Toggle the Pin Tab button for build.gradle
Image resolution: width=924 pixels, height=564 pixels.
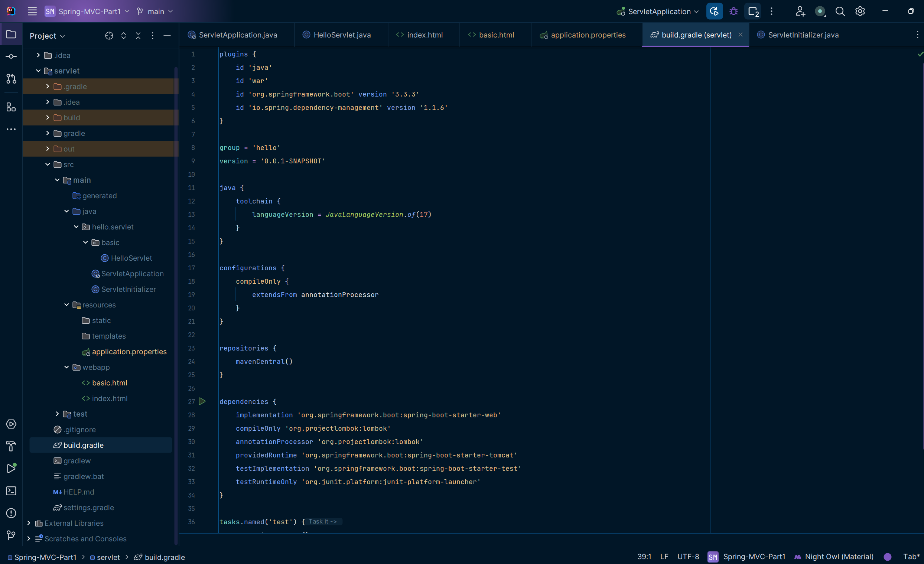tap(741, 34)
